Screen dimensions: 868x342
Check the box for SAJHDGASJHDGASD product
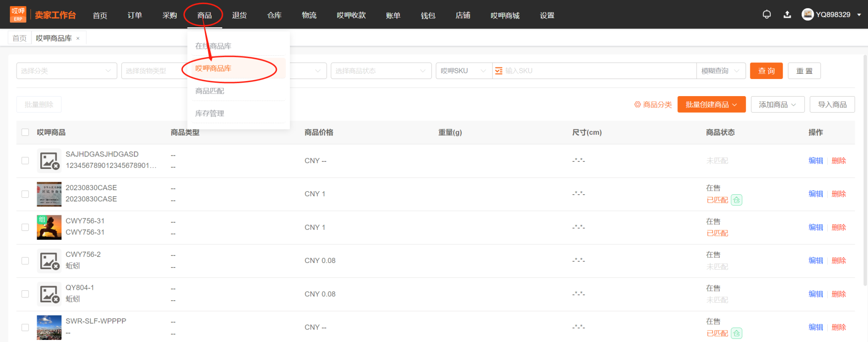tap(25, 161)
